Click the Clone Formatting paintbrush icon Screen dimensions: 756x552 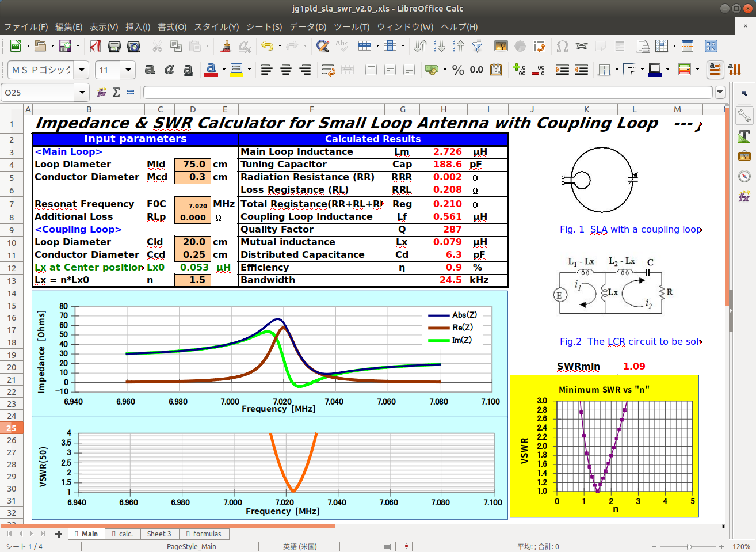point(226,46)
